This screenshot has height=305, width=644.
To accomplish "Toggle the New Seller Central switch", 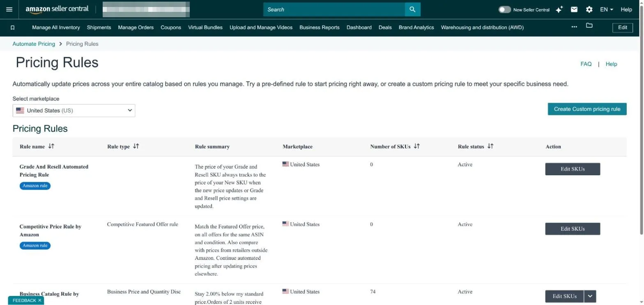I will [x=504, y=9].
